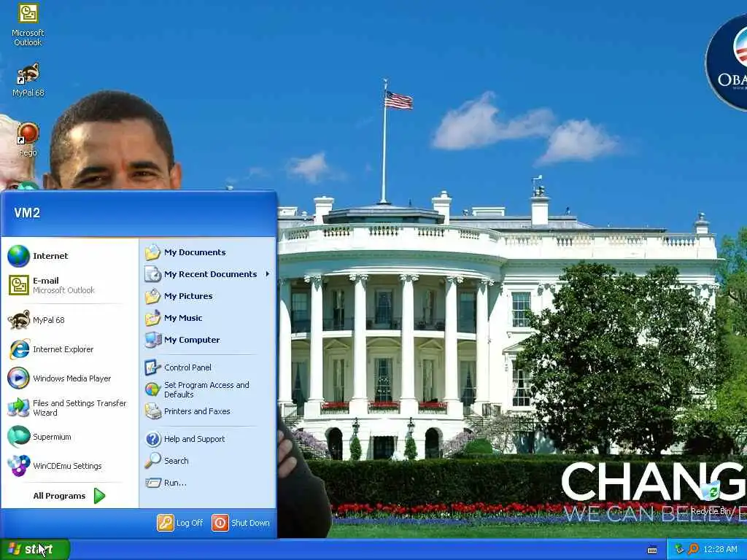
Task: Expand the My Recent Documents submenu arrow
Action: [x=268, y=274]
